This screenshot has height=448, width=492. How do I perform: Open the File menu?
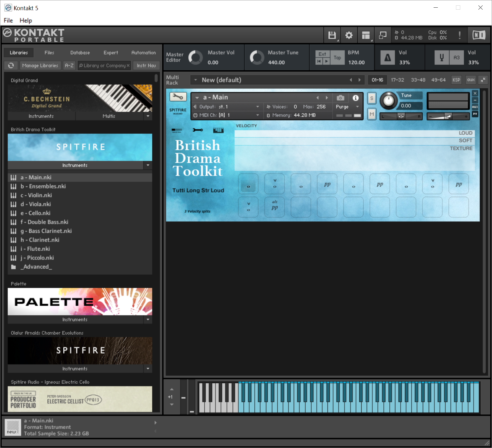[8, 20]
